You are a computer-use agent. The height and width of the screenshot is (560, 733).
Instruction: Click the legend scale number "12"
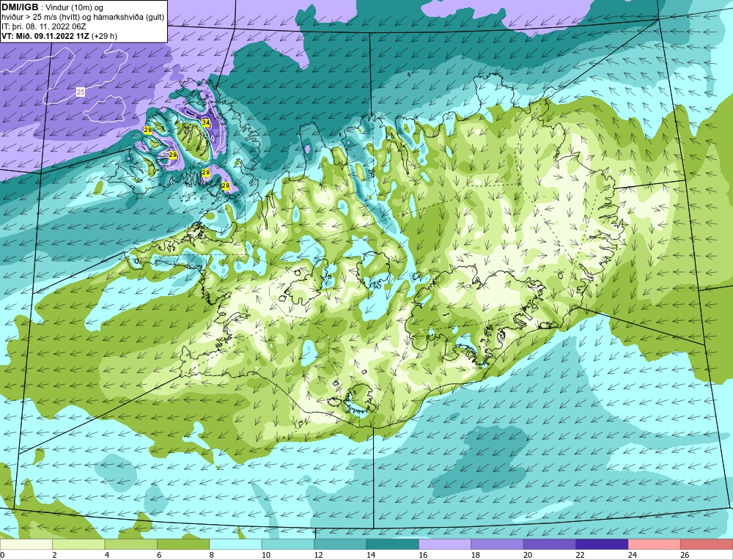(318, 555)
